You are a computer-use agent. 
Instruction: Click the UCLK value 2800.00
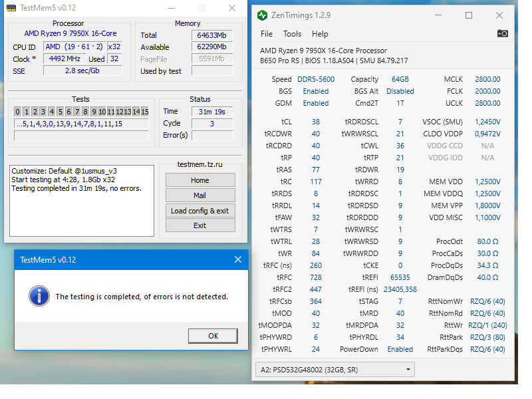pos(487,103)
